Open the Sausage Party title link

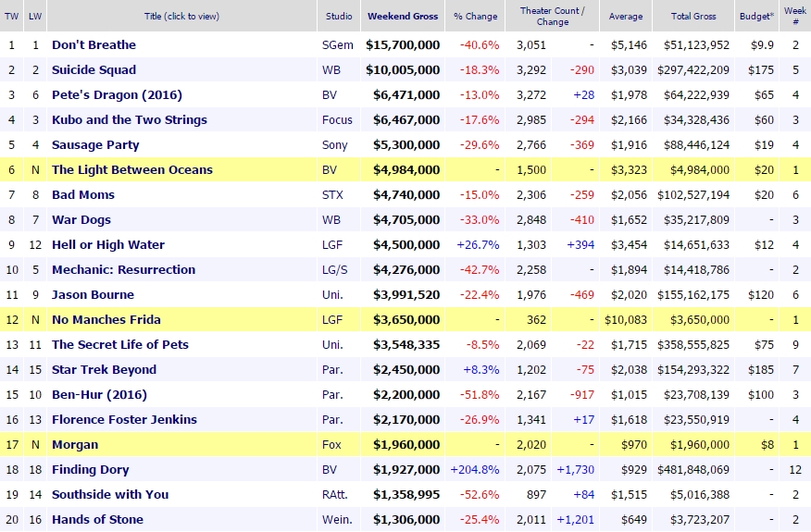click(x=95, y=144)
